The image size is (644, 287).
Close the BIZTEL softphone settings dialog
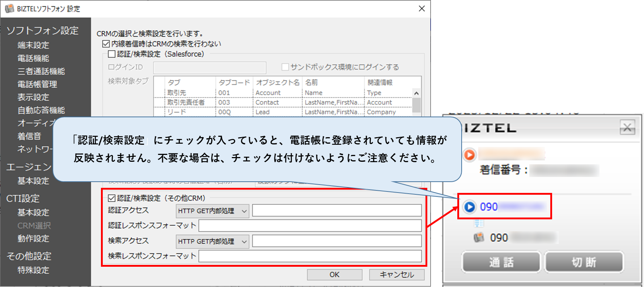coord(421,9)
